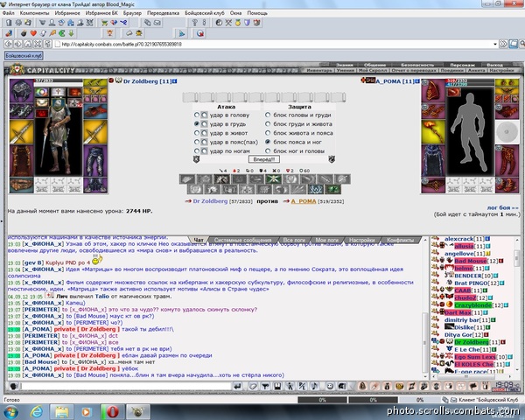This screenshot has height=420, width=525.
Task: Click the green down-arrow toolbar icon
Action: pyautogui.click(x=72, y=33)
